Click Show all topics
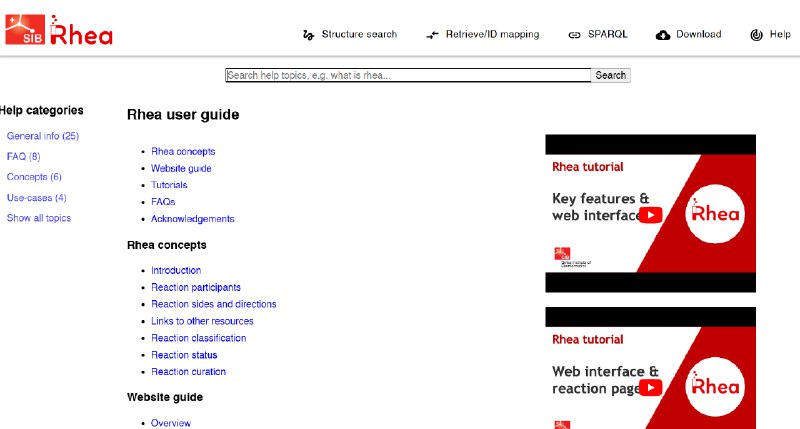This screenshot has height=429, width=800. click(x=39, y=218)
